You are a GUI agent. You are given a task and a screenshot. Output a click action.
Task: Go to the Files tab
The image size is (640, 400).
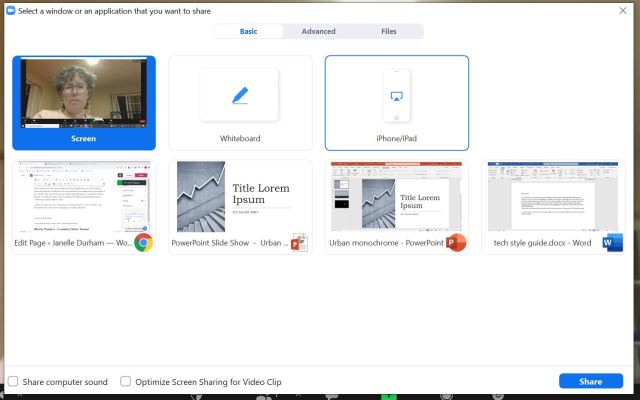pos(389,31)
